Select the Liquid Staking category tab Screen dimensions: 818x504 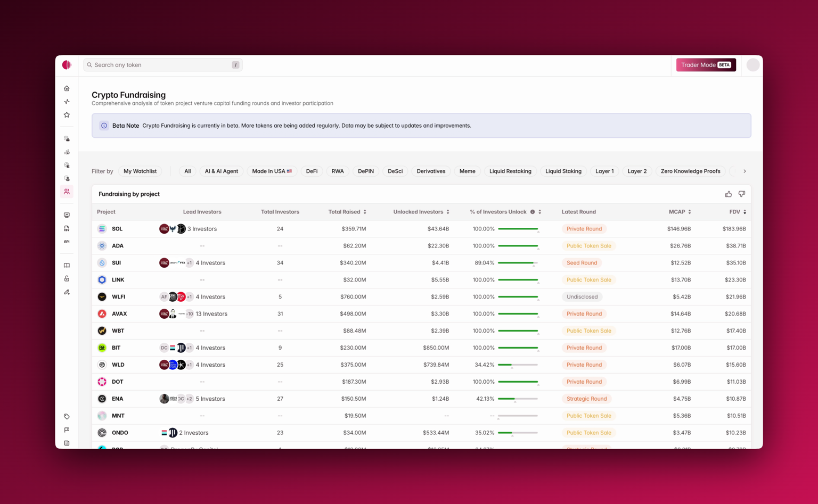(563, 171)
